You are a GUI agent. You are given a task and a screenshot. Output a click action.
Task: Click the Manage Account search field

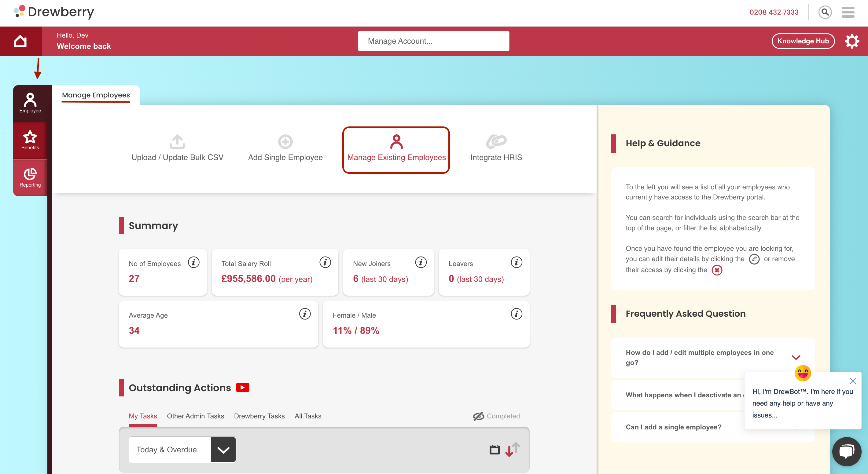[x=433, y=41]
